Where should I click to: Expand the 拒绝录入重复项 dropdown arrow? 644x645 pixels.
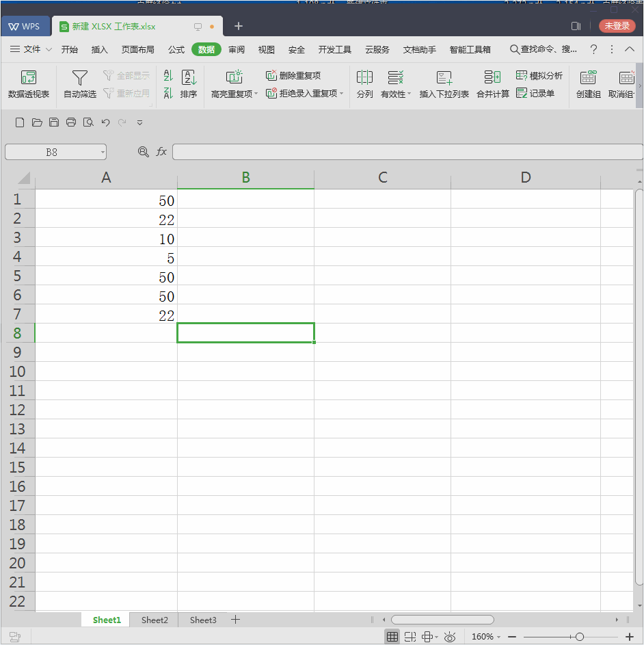(x=341, y=94)
